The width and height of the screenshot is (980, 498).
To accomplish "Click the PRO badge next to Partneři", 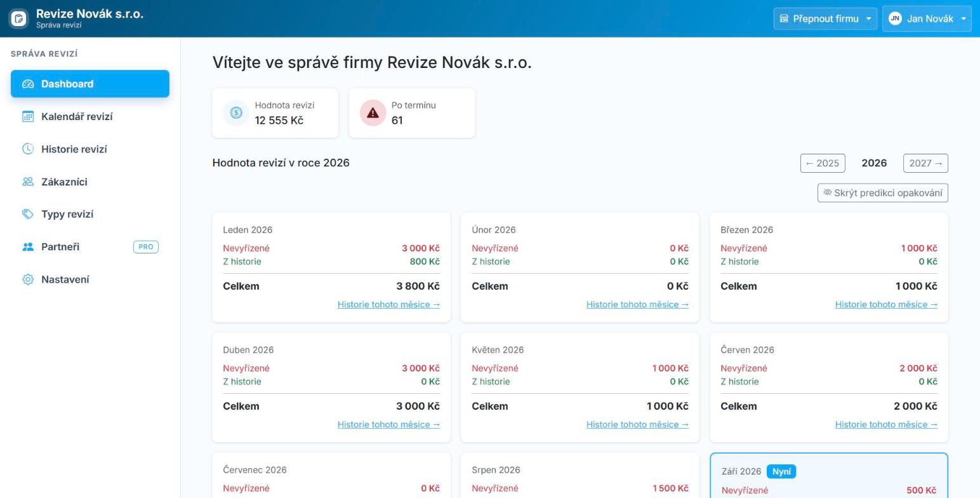I will (146, 246).
